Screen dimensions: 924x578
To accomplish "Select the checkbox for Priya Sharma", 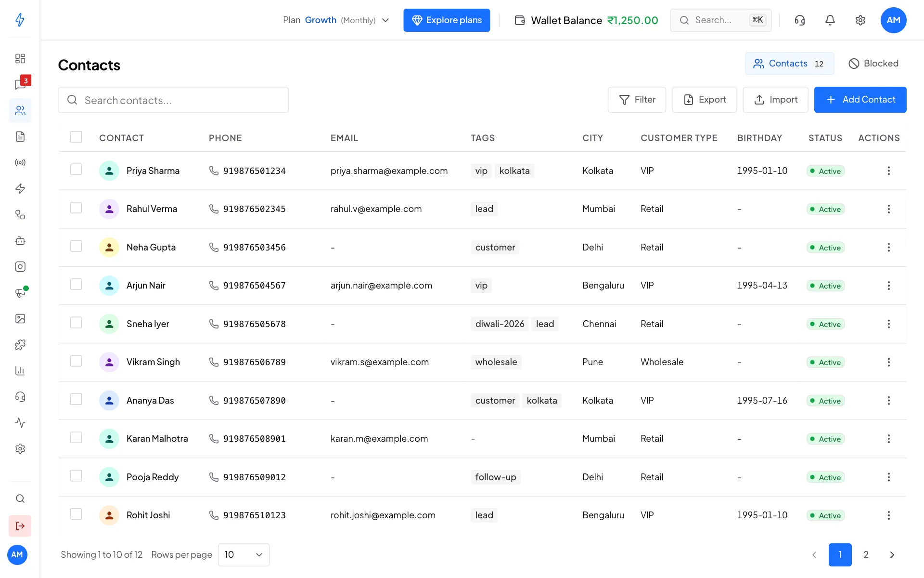I will (x=76, y=170).
